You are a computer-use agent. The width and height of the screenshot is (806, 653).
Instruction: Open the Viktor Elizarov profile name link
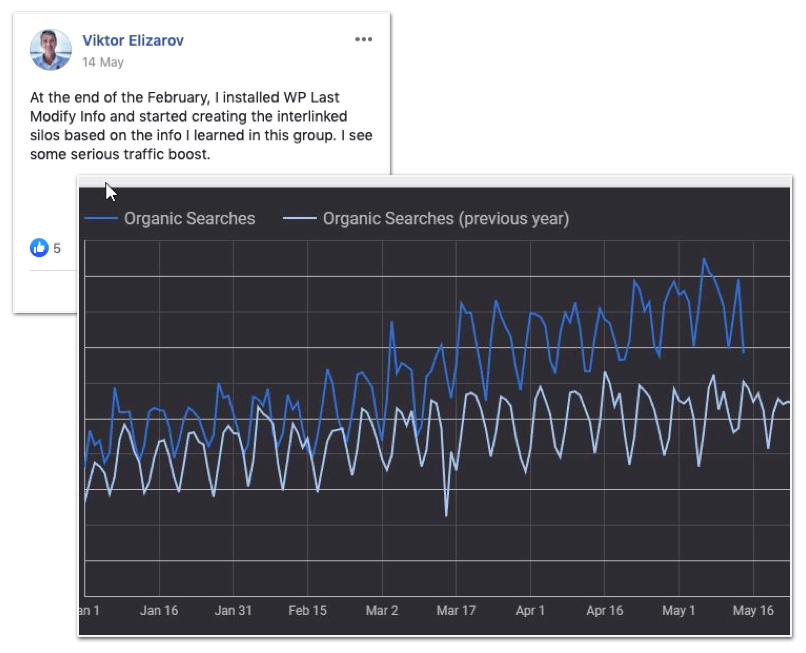coord(132,41)
